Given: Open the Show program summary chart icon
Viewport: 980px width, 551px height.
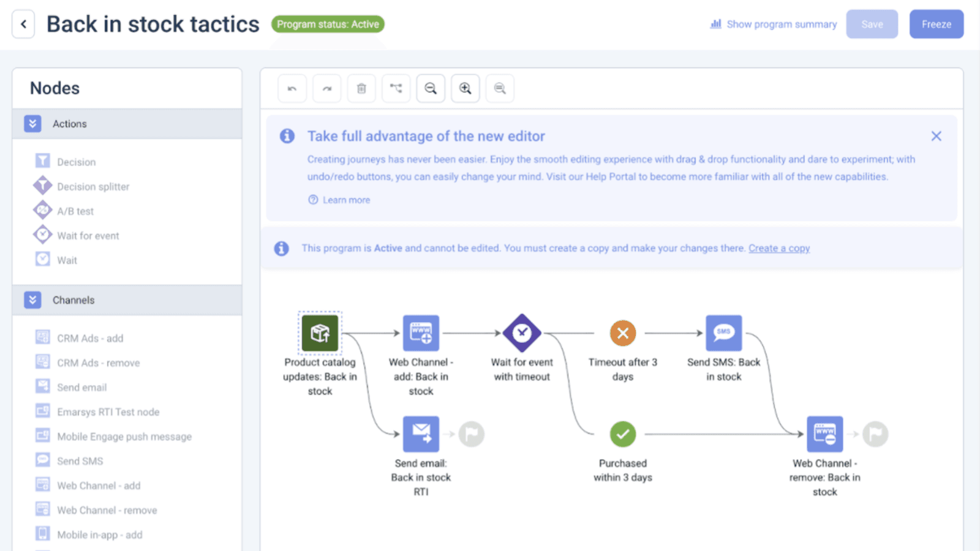Looking at the screenshot, I should point(716,24).
